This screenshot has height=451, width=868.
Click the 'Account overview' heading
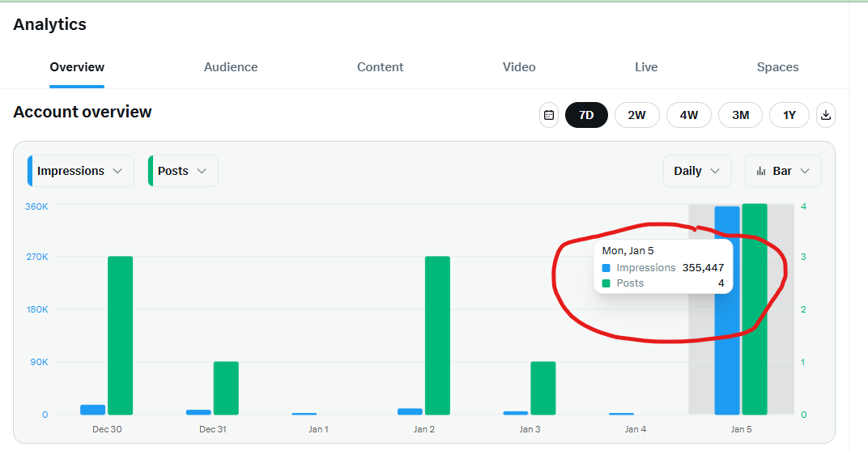[x=83, y=112]
